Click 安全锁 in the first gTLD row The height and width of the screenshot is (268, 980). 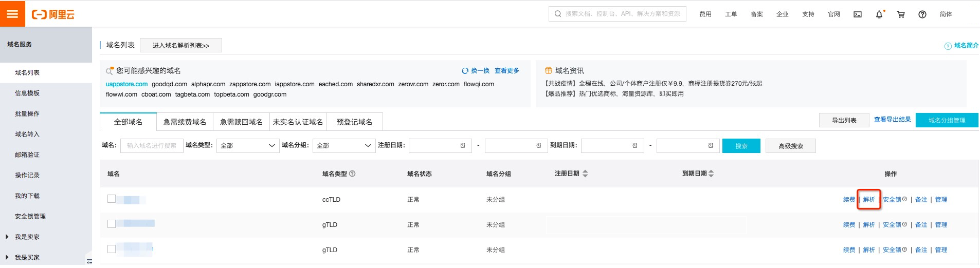(892, 225)
